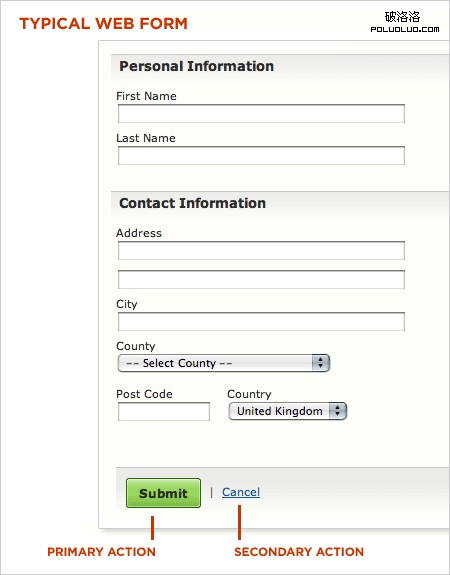
Task: Click the Post Code input field
Action: tap(164, 411)
